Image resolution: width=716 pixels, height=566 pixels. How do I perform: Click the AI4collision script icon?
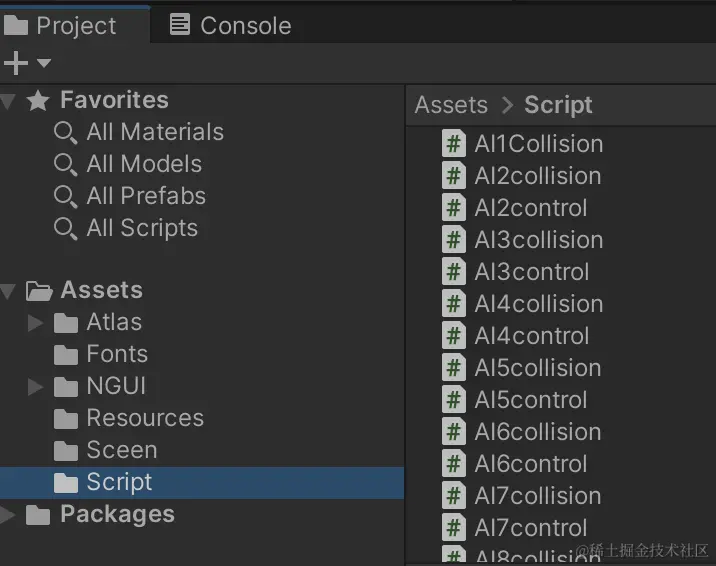454,304
